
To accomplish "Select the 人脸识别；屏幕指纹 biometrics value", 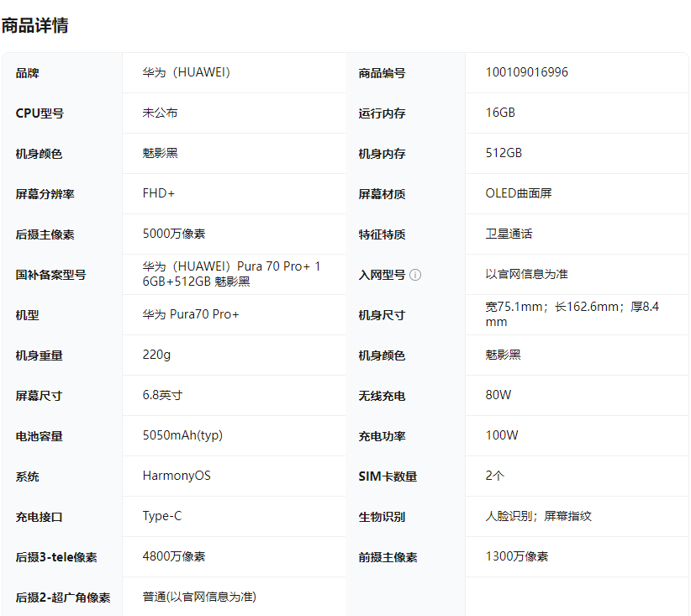I will pos(538,516).
